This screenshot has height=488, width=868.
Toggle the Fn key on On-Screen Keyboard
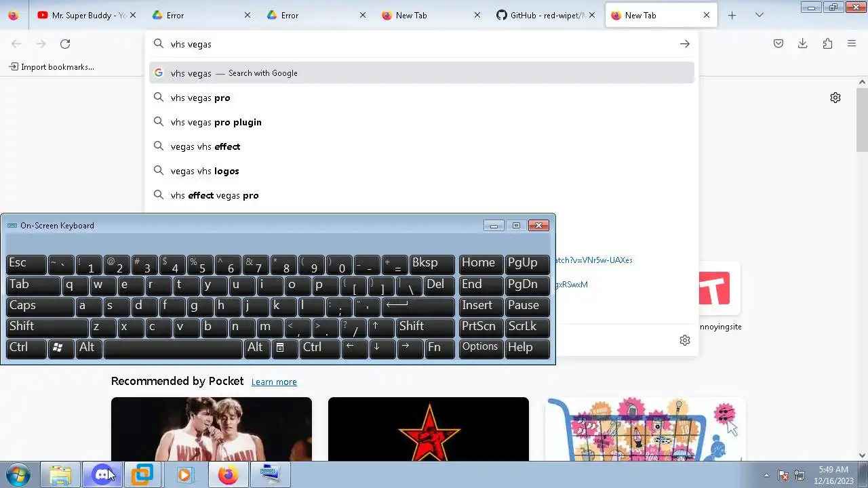pyautogui.click(x=439, y=348)
